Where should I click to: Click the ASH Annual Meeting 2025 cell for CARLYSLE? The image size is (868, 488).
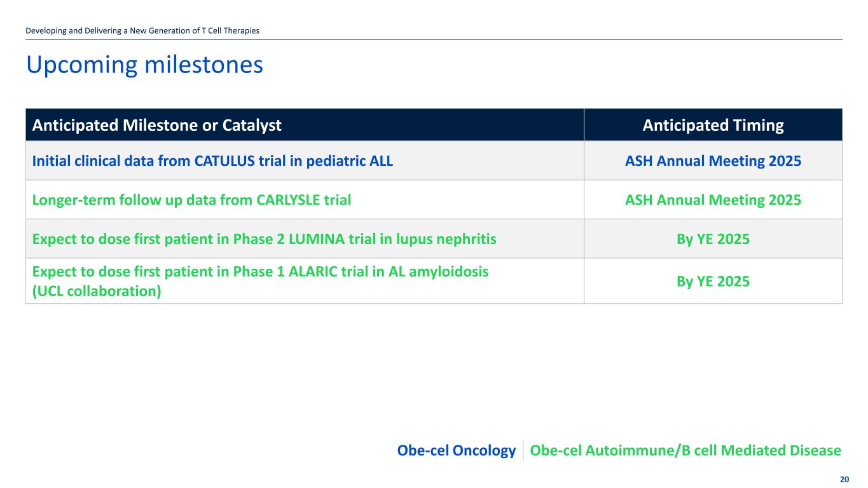tap(713, 200)
